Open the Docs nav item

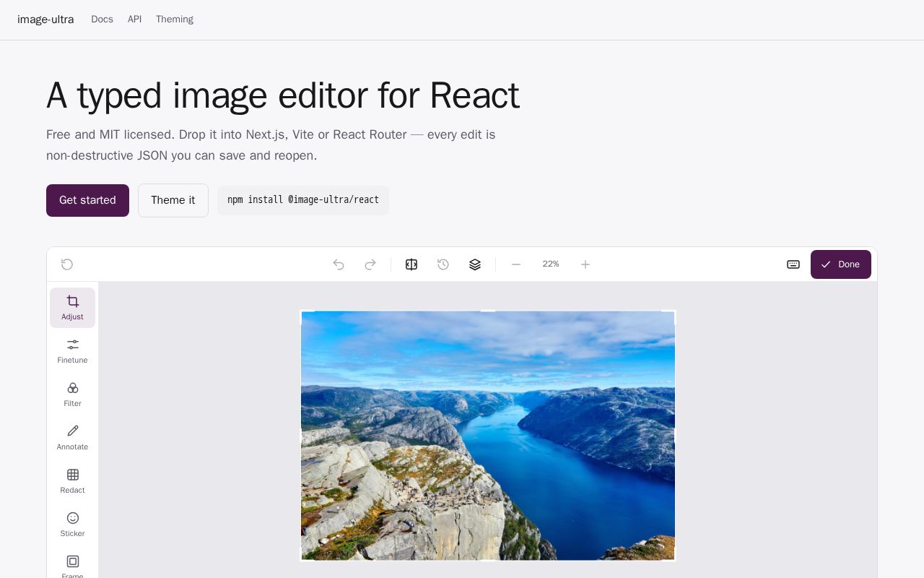(102, 20)
